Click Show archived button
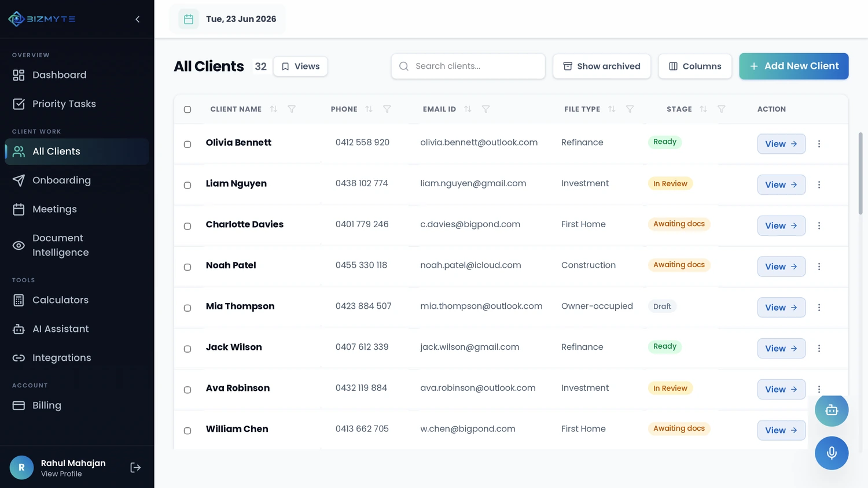The image size is (868, 488). pos(602,66)
